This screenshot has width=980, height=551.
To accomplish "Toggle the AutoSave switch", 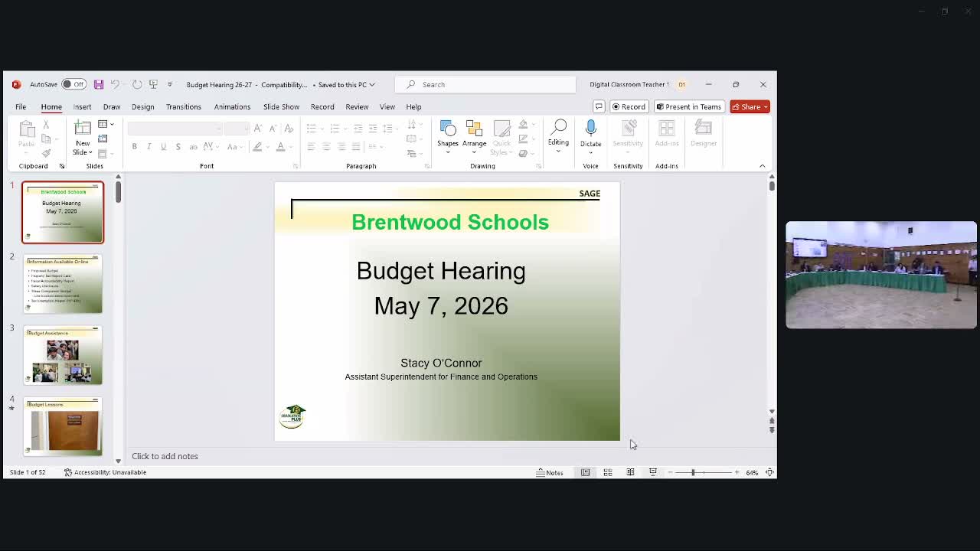I will tap(73, 84).
